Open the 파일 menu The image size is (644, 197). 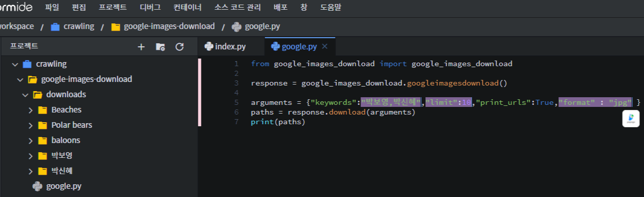pyautogui.click(x=52, y=8)
